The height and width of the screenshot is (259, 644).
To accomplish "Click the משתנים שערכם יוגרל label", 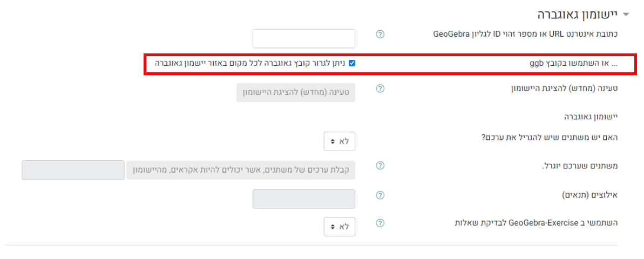I will coord(581,166).
